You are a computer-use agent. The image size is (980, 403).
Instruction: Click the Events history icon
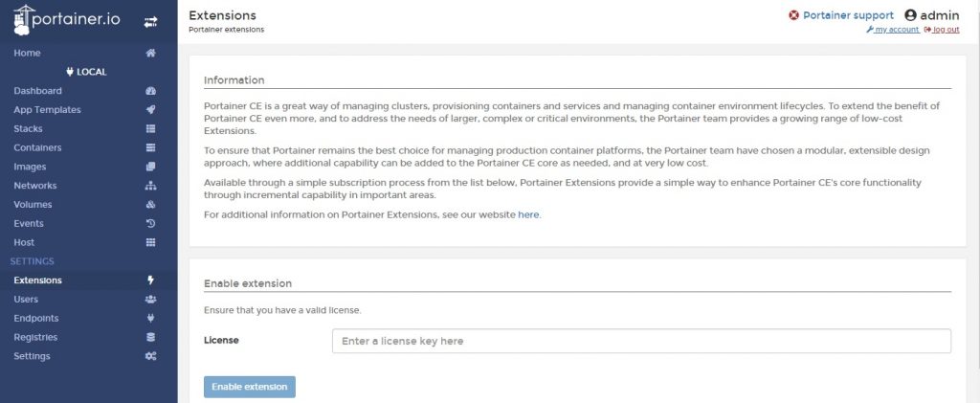click(150, 223)
